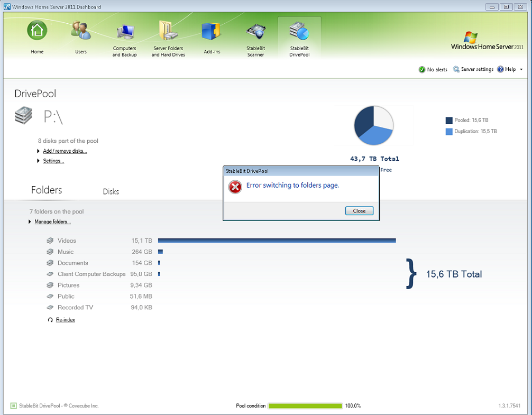Image resolution: width=532 pixels, height=415 pixels.
Task: Click the pool usage pie chart
Action: 373,125
